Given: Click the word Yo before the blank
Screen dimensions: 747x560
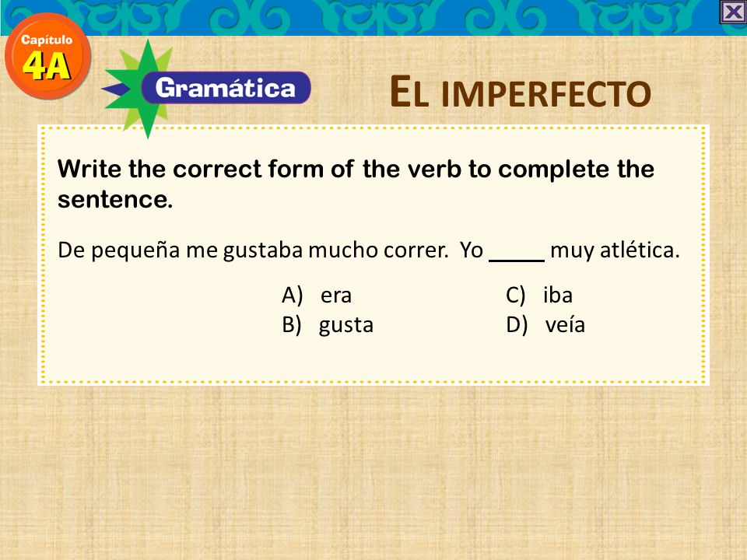Looking at the screenshot, I should pyautogui.click(x=472, y=250).
